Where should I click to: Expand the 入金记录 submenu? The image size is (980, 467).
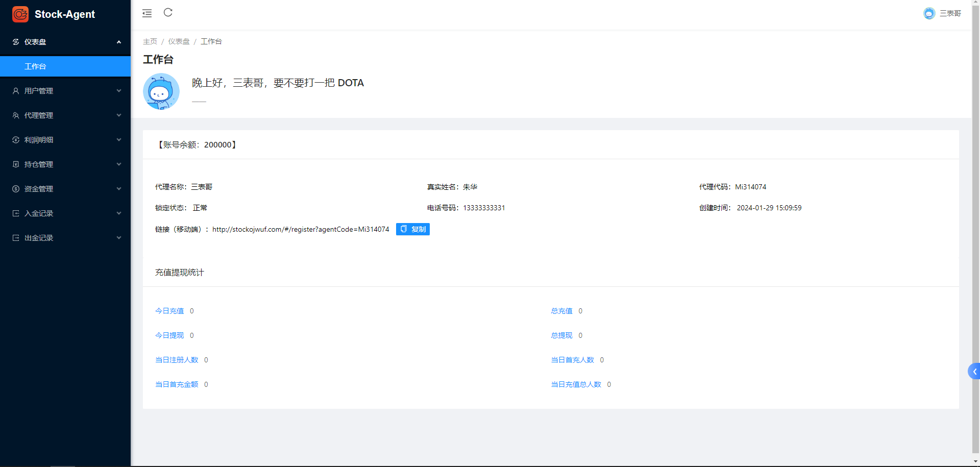118,213
